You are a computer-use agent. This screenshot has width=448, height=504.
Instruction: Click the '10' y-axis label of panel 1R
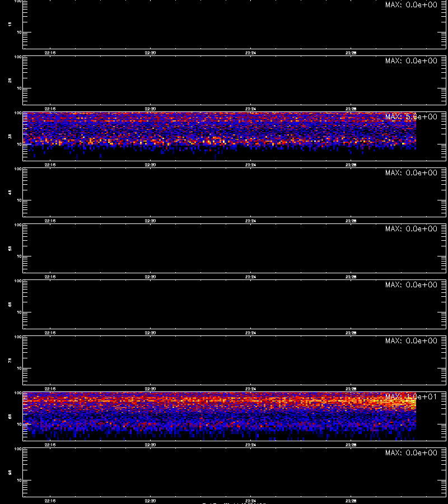point(19,32)
